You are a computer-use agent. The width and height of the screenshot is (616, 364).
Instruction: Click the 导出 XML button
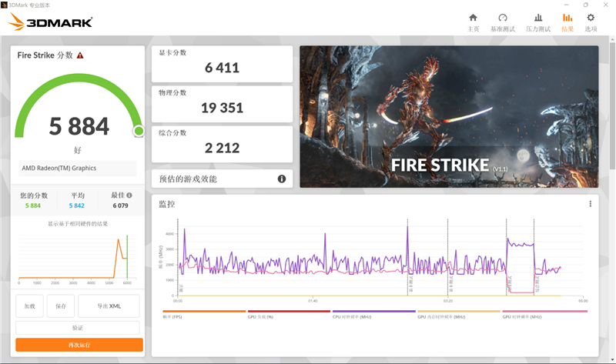(109, 306)
